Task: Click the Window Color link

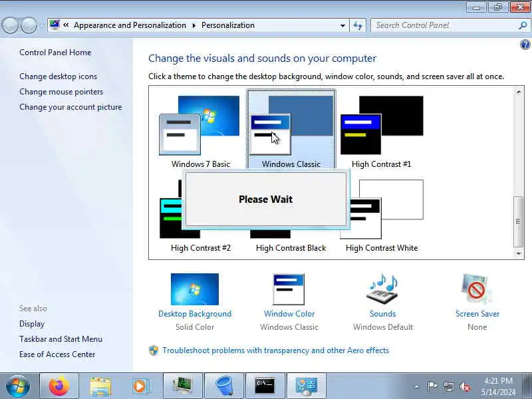Action: (289, 314)
